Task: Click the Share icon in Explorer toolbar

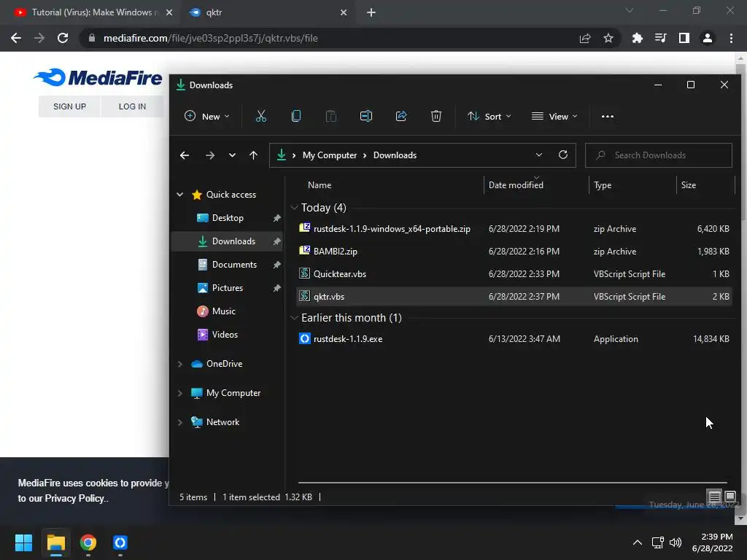Action: (401, 116)
